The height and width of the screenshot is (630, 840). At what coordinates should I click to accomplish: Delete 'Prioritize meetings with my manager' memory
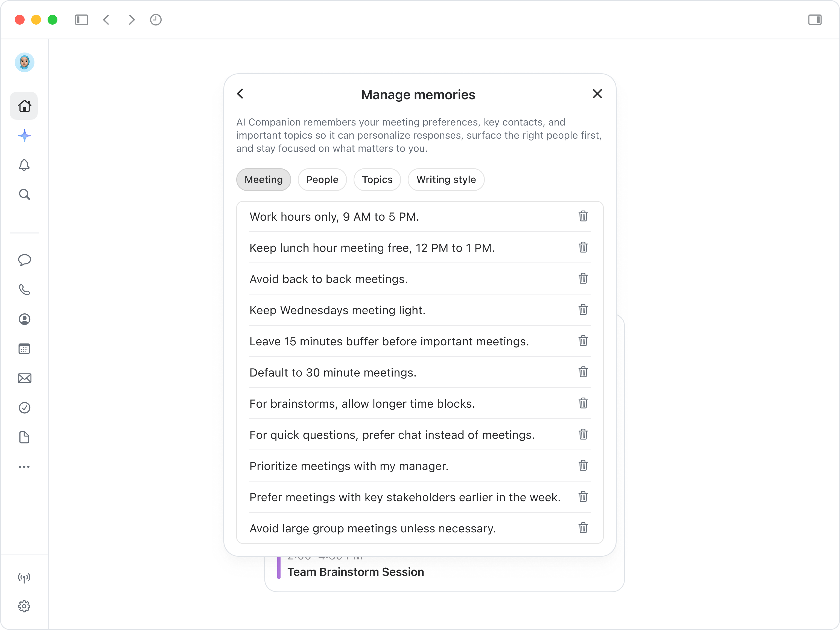coord(583,466)
